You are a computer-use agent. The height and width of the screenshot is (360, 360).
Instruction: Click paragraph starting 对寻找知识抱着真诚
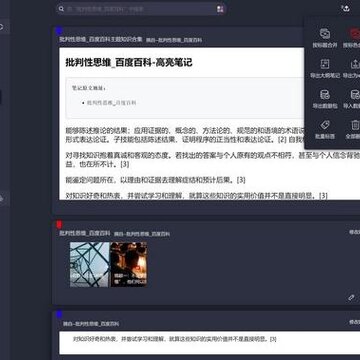click(x=213, y=160)
